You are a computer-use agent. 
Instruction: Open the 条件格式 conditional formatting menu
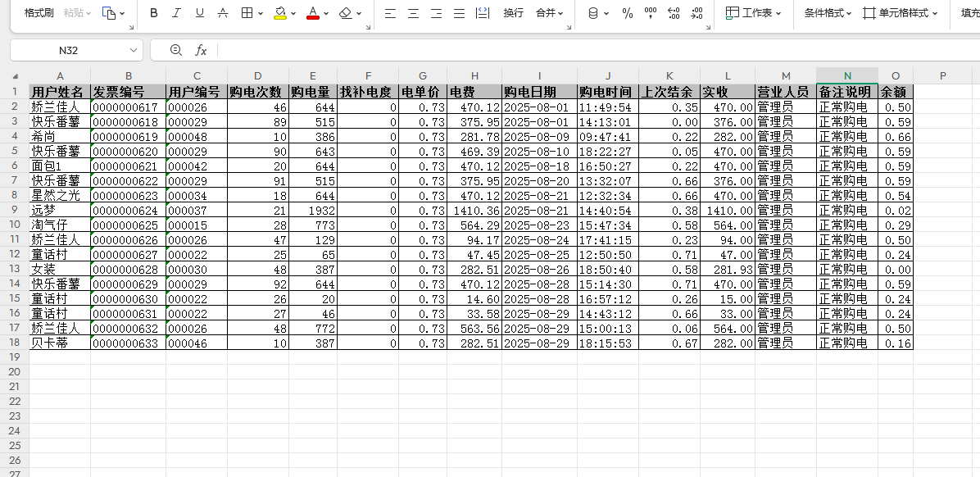[828, 13]
